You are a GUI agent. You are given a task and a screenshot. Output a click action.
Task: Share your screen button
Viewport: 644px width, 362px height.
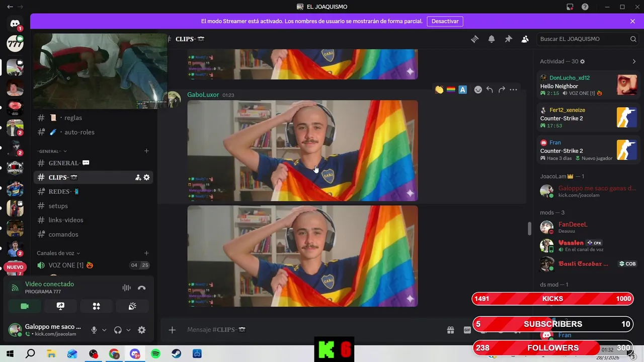(x=60, y=306)
